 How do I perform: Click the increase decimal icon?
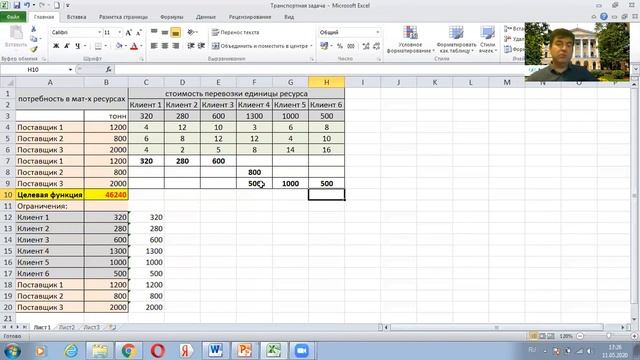click(366, 46)
